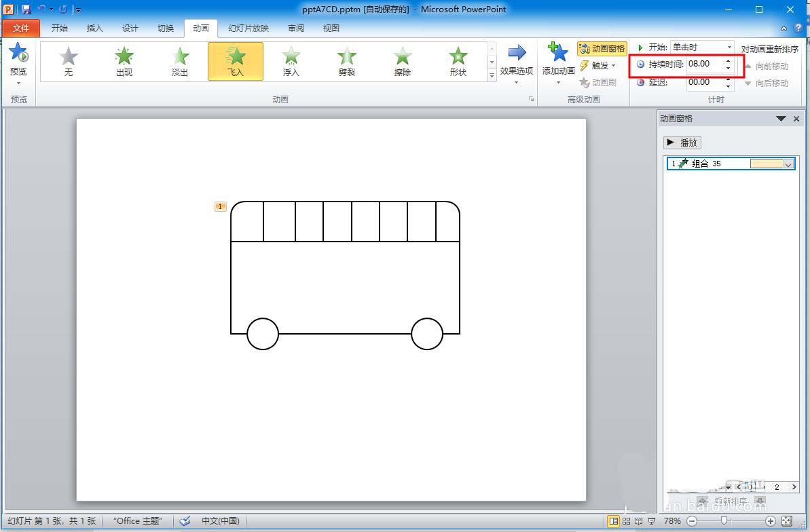Switch to the View (视图) tab
The width and height of the screenshot is (810, 532).
331,28
